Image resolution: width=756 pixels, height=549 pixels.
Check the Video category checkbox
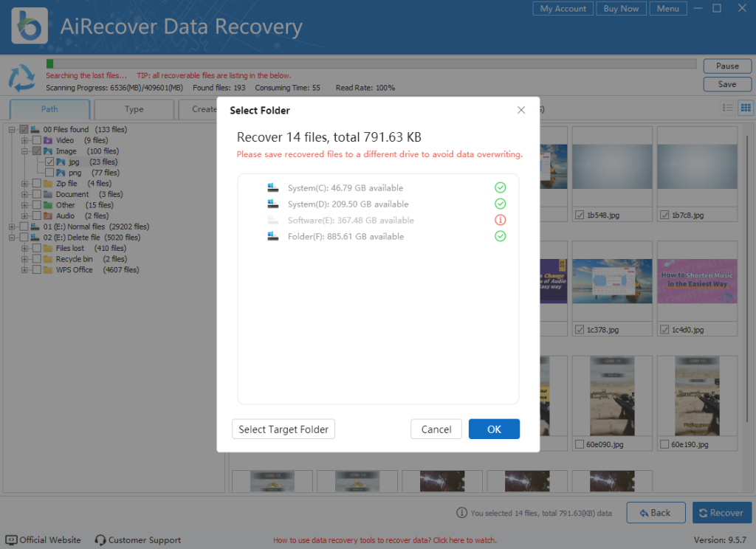point(37,140)
